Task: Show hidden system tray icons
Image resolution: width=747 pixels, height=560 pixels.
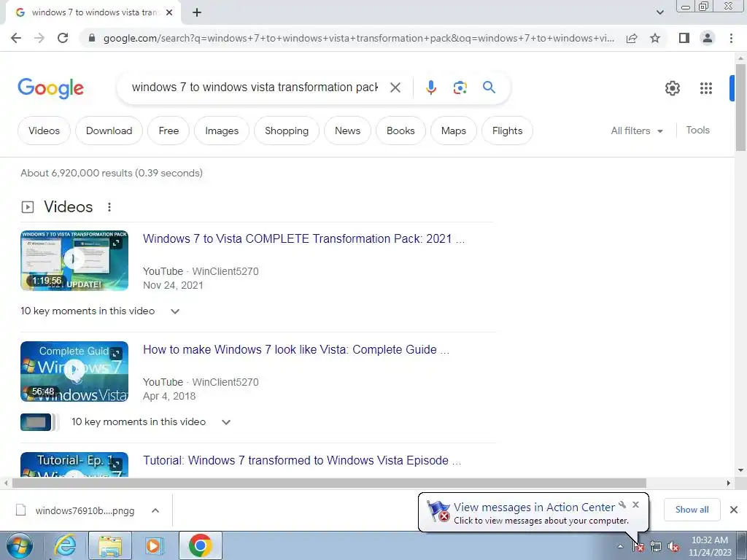Action: [x=620, y=546]
